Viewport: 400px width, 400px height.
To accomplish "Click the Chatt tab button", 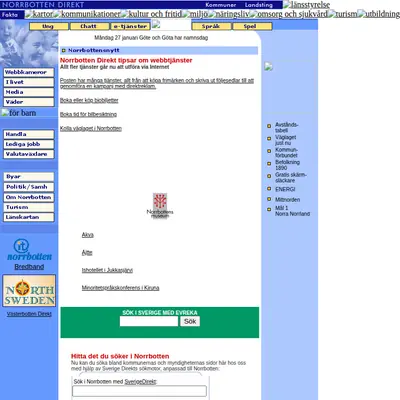I will tap(89, 26).
